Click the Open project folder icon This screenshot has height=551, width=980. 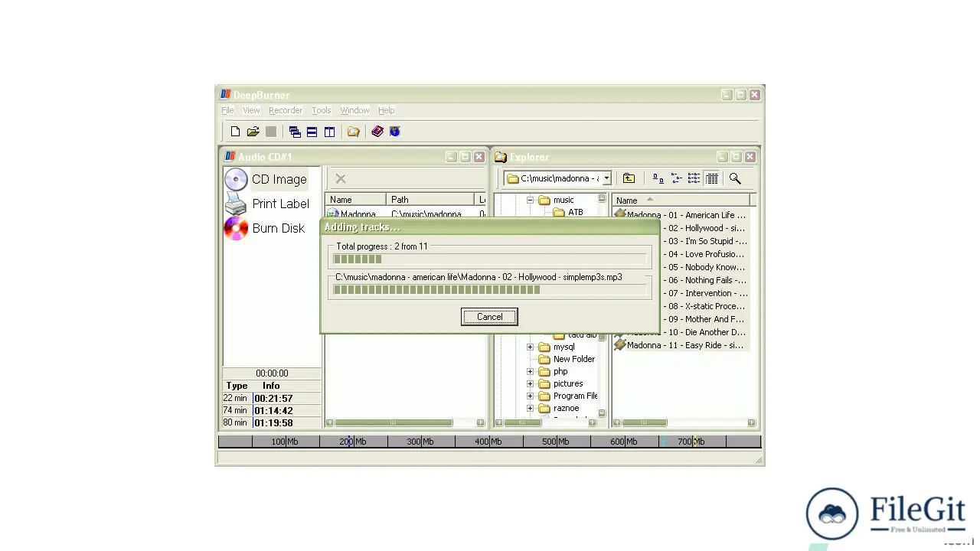tap(253, 132)
